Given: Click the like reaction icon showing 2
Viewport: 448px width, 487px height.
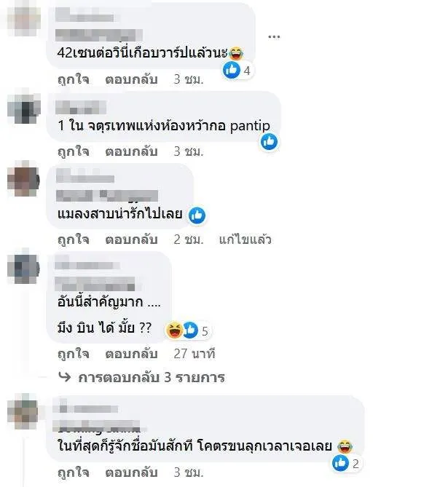Looking at the screenshot, I should coord(340,463).
